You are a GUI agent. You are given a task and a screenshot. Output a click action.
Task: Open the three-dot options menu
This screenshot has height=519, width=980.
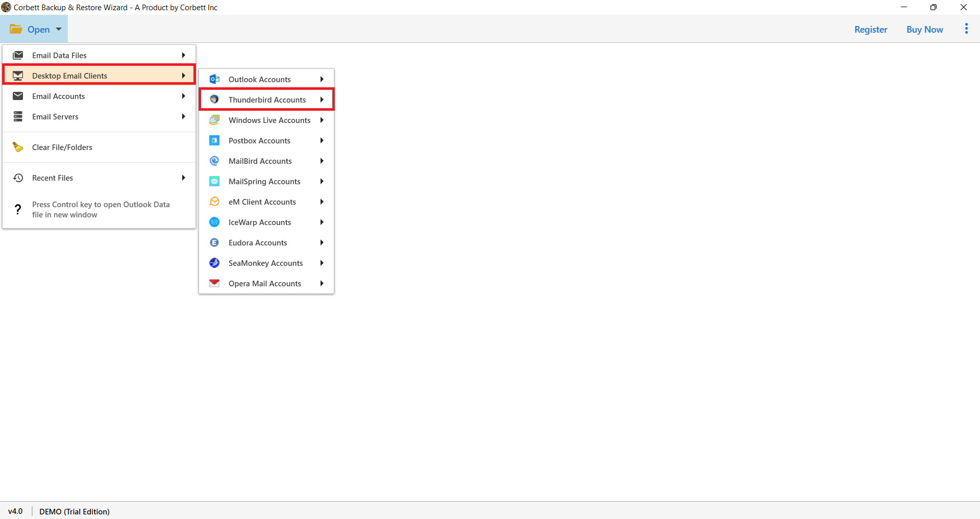(966, 29)
